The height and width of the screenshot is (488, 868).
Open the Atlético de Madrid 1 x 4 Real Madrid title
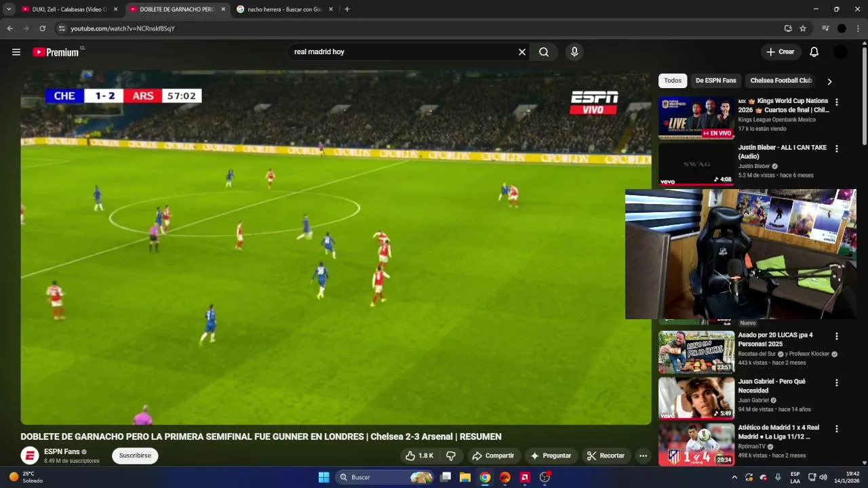tap(779, 432)
